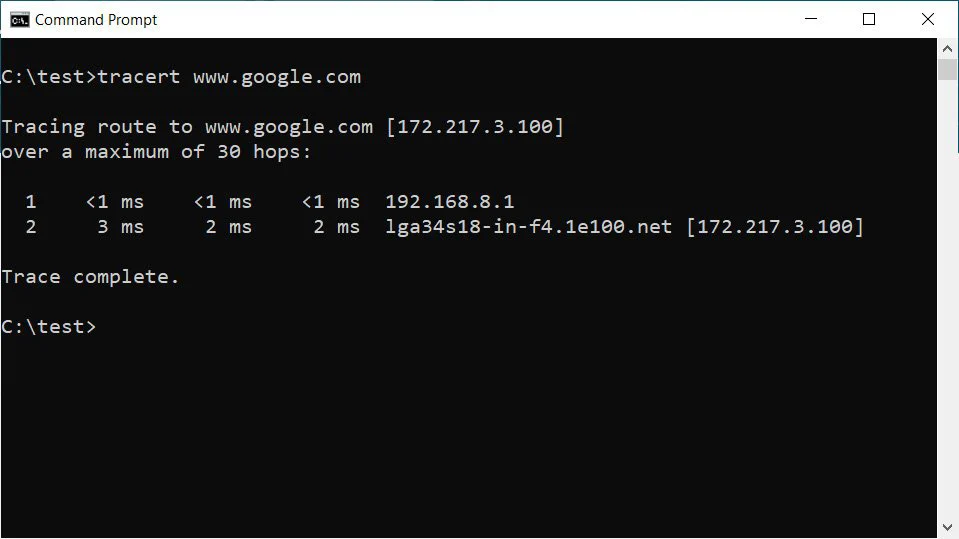Screen dimensions: 959x539
Task: Click the empty scrollbar track below the thumb
Action: 947,300
